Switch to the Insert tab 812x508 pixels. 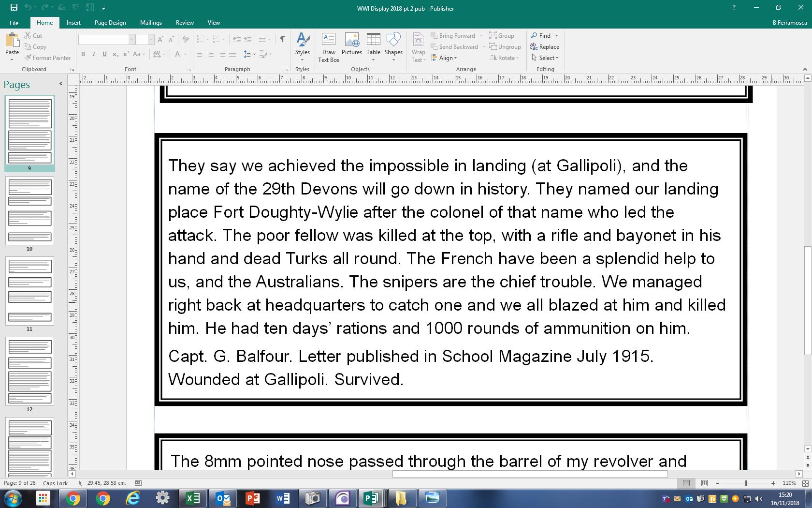click(73, 23)
